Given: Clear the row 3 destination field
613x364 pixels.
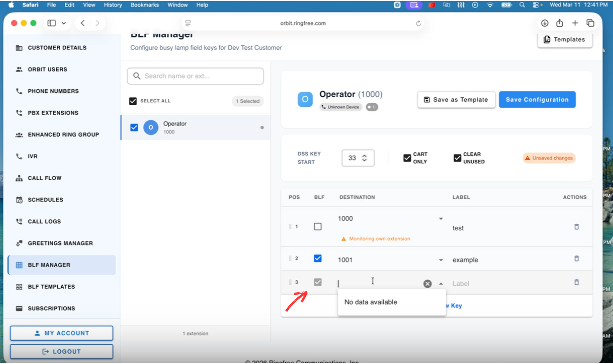Looking at the screenshot, I should click(427, 284).
